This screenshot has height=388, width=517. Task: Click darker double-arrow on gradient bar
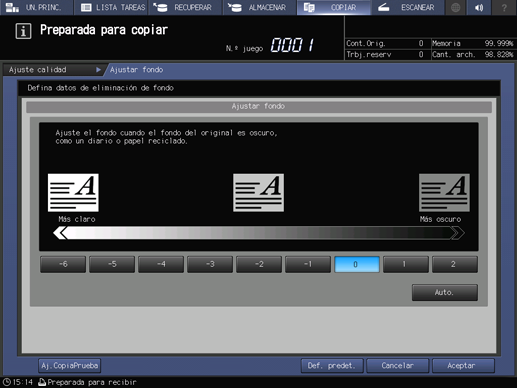click(457, 233)
